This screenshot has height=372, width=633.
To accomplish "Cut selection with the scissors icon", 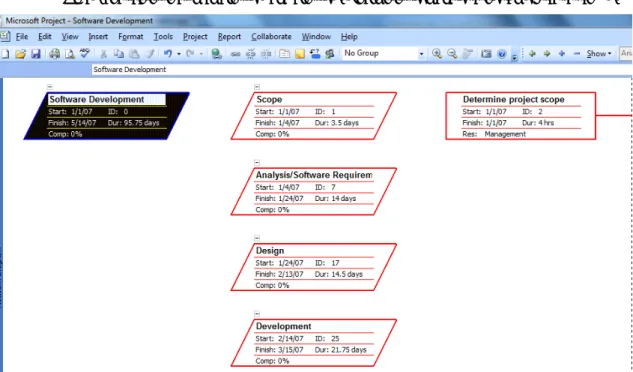I will [103, 53].
